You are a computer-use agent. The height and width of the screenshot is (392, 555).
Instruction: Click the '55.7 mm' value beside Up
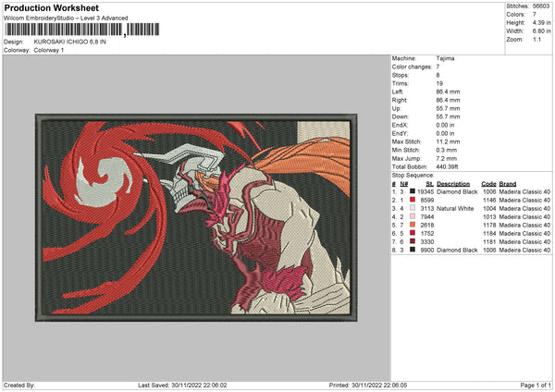[x=448, y=108]
